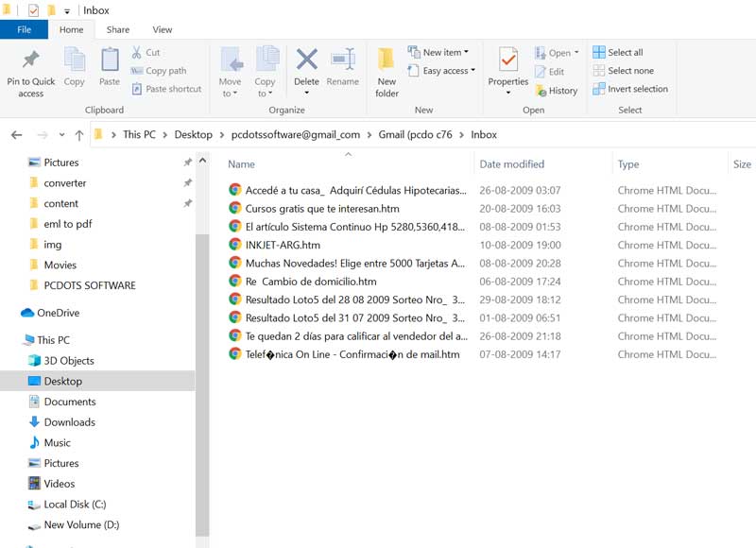Unpin the Pictures quick access folder
Screen dimensions: 756x548
click(188, 163)
